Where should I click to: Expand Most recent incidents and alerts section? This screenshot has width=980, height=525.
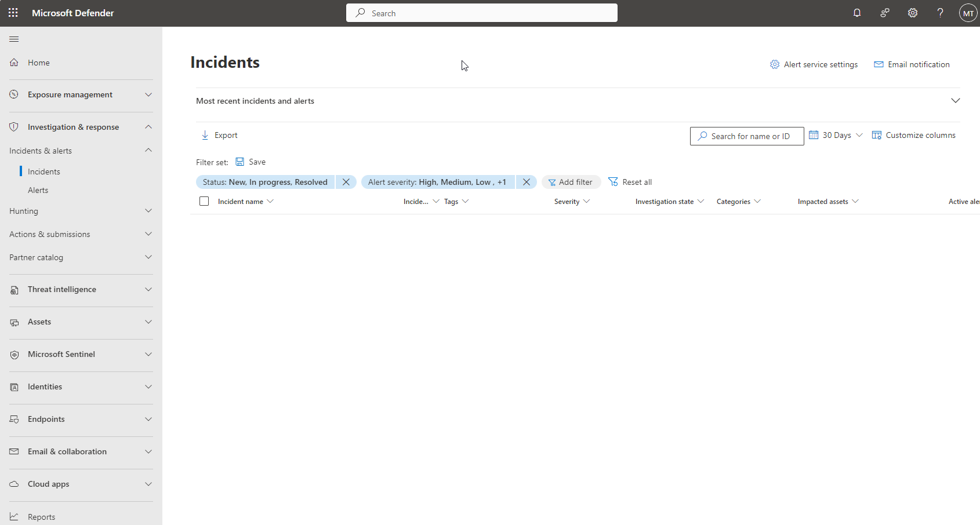tap(956, 101)
